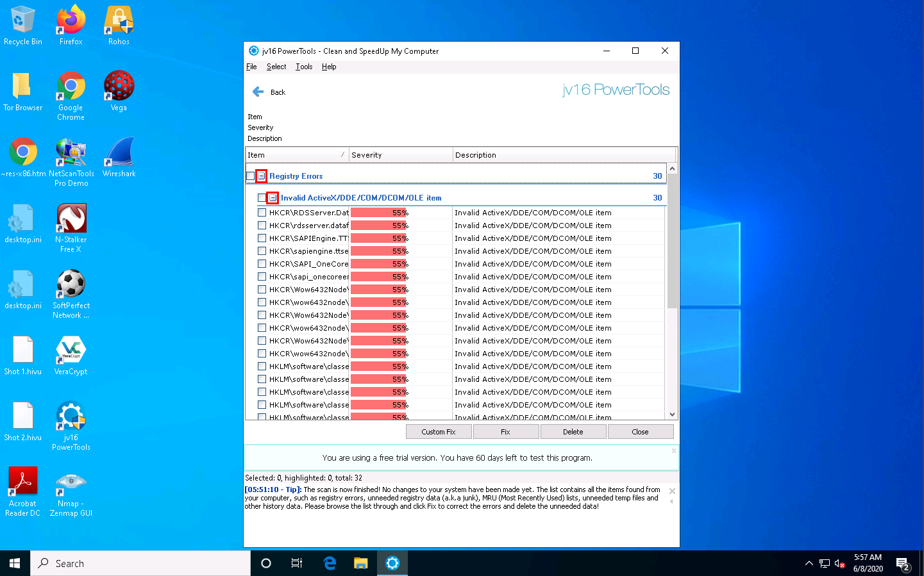Check the HKCR\RDSServer.Dat row checkbox

click(x=262, y=212)
